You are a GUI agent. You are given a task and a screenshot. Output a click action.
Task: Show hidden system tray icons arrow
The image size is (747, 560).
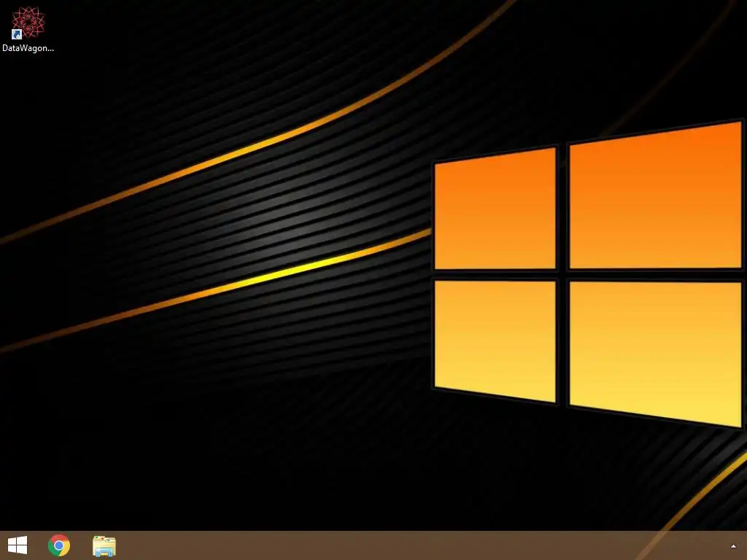[733, 546]
